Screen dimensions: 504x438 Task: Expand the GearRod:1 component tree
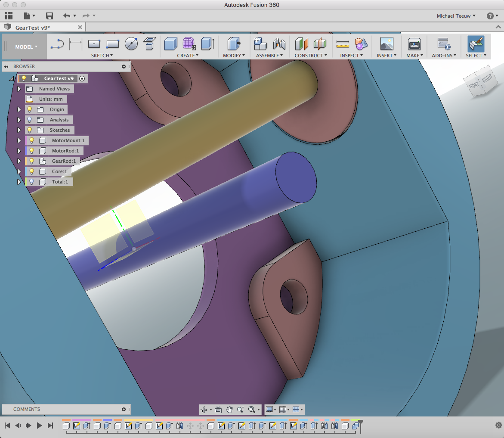pos(19,161)
